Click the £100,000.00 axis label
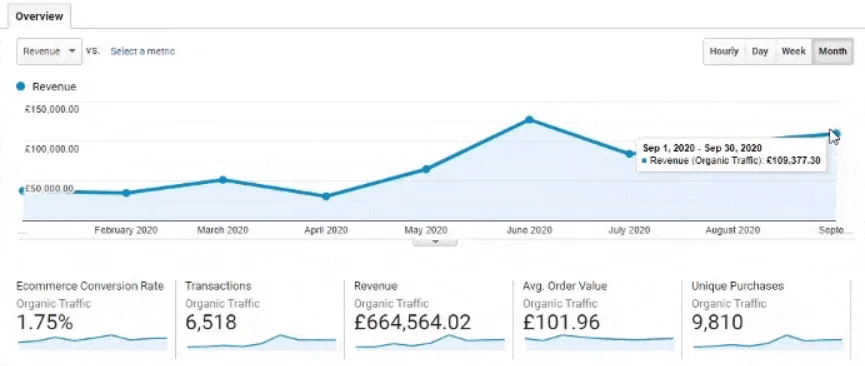 coord(52,148)
